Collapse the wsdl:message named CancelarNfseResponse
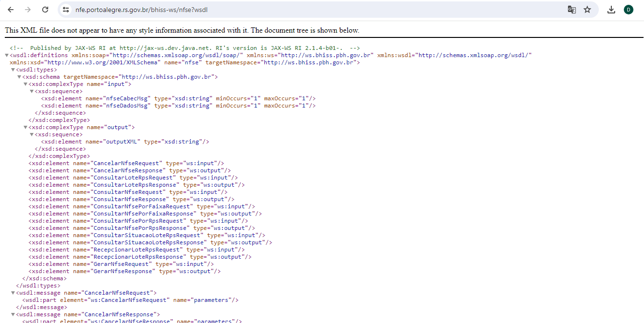The height and width of the screenshot is (323, 644). click(13, 314)
